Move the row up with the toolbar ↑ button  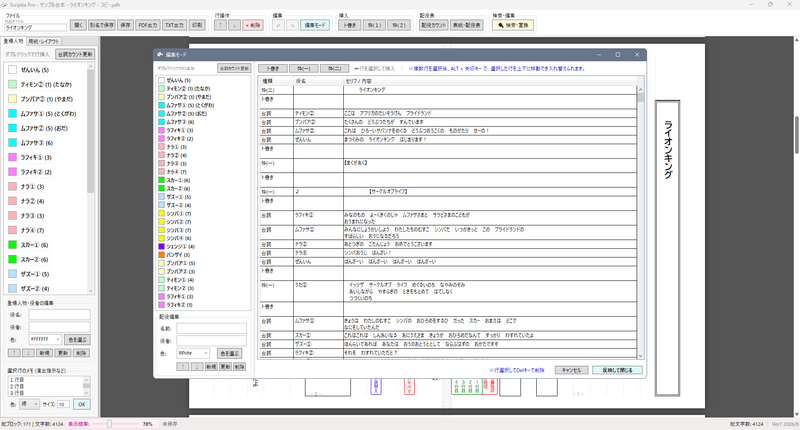[x=220, y=25]
